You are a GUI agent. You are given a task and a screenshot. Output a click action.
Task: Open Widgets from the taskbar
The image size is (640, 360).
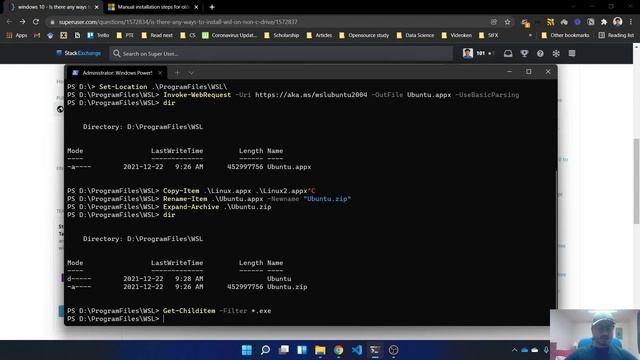tap(302, 350)
